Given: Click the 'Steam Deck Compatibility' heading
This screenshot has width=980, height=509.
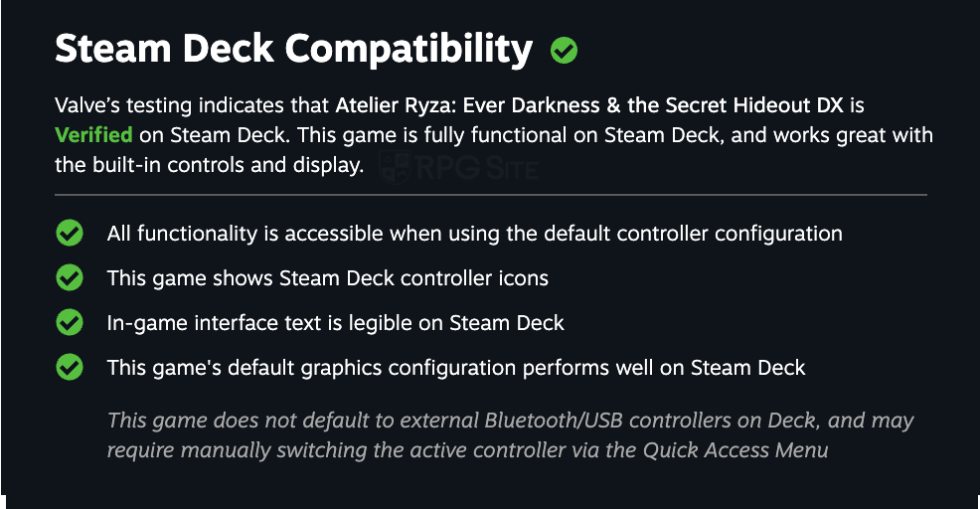Looking at the screenshot, I should pyautogui.click(x=293, y=49).
